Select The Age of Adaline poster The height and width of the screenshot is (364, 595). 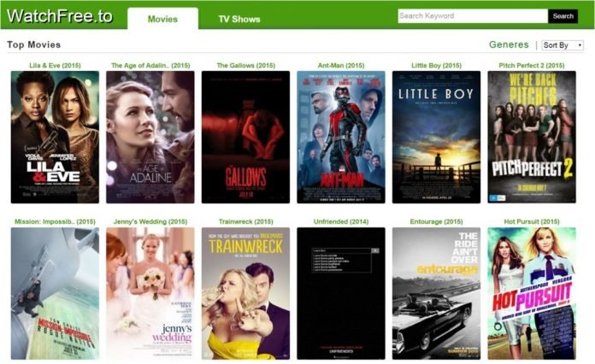click(150, 137)
